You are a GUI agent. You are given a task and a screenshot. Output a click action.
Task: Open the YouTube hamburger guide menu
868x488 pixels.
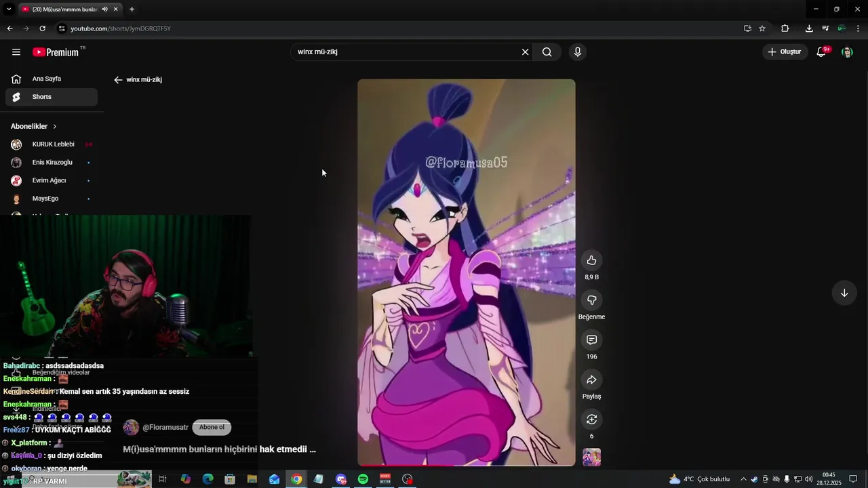coord(16,52)
